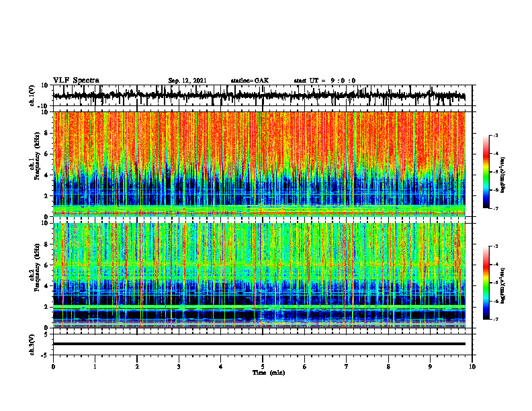Click the "ch.1 Frequency (kHz)" axis label

coord(36,156)
